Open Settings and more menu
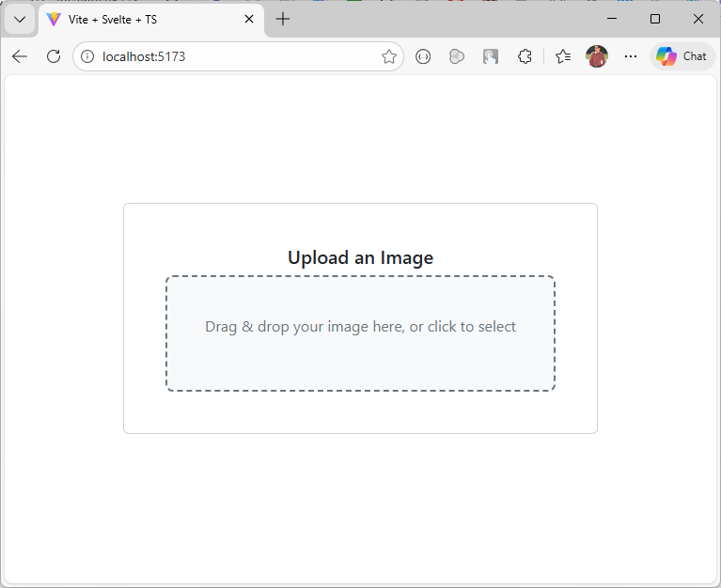The height and width of the screenshot is (588, 721). [631, 56]
